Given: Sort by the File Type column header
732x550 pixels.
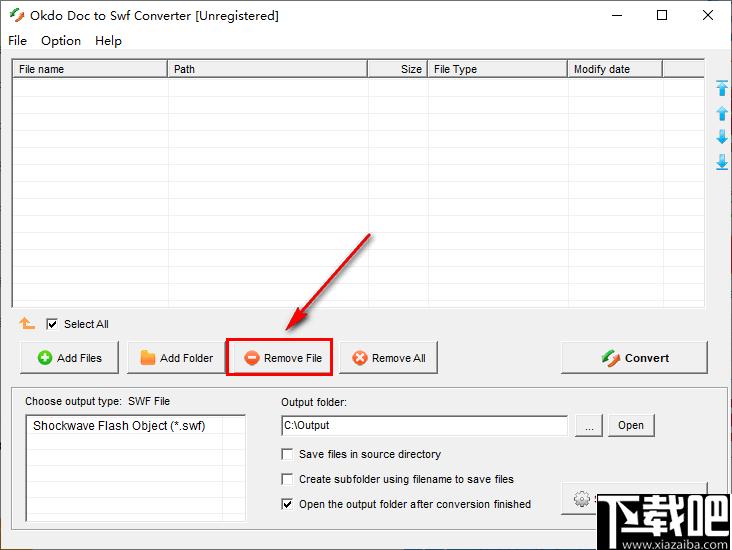Looking at the screenshot, I should [x=498, y=69].
